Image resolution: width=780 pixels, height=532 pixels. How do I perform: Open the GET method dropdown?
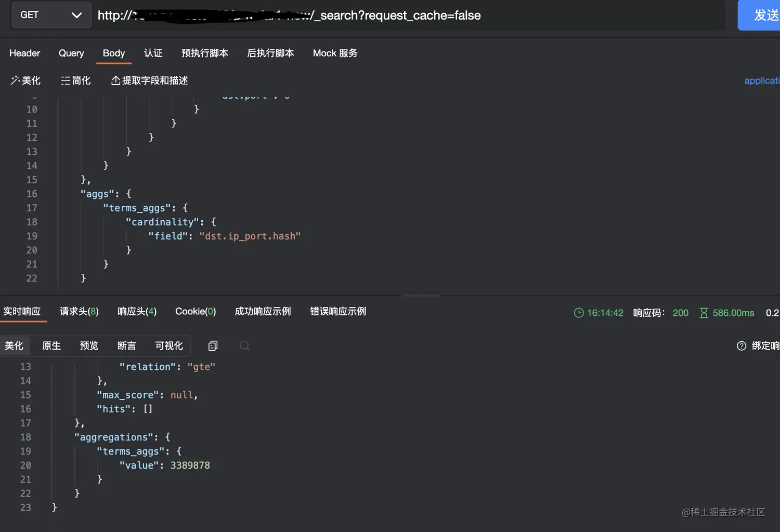pos(51,15)
